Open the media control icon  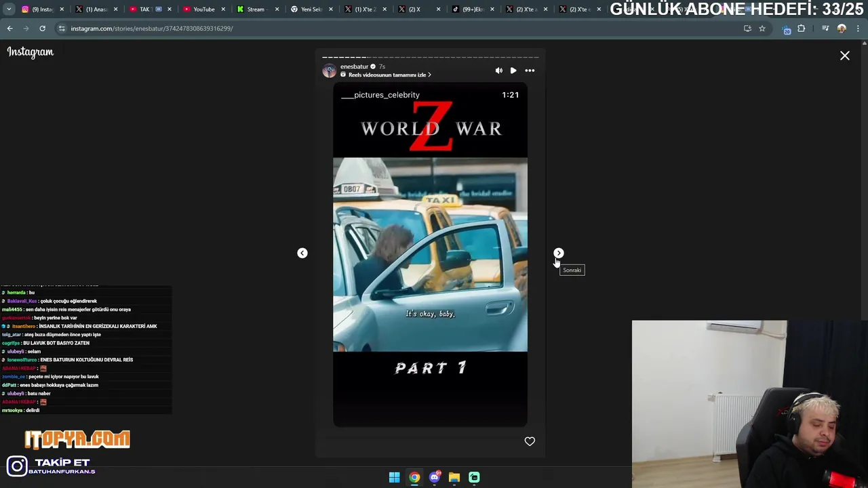tap(825, 28)
